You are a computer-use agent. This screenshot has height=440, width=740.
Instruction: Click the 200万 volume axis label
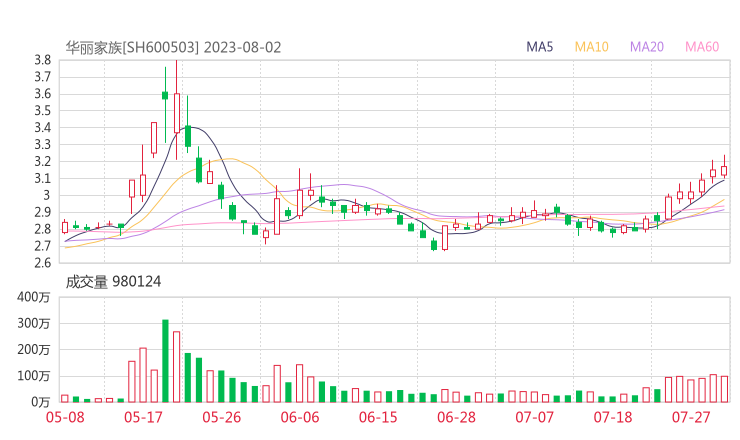pos(33,350)
